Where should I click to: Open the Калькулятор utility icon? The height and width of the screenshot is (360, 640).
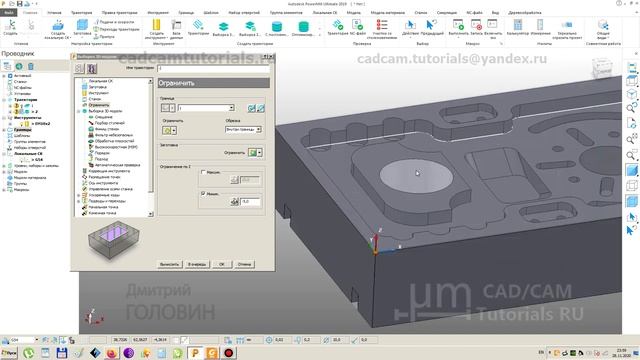pyautogui.click(x=518, y=25)
